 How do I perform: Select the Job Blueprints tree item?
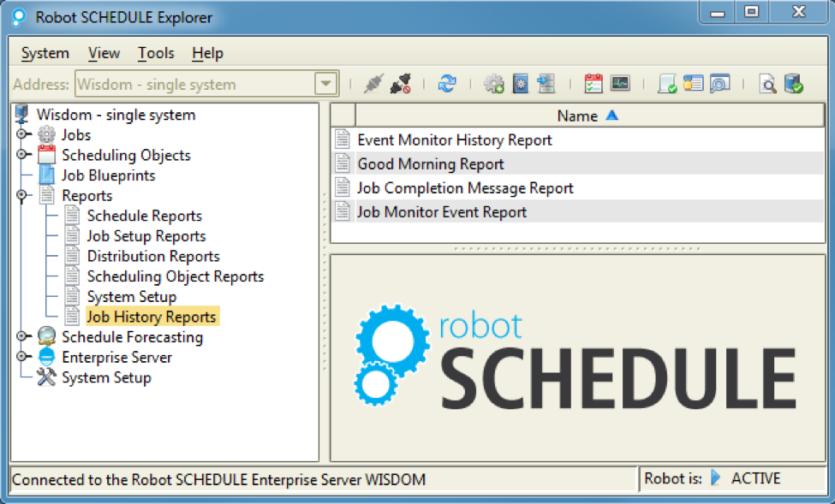[109, 175]
